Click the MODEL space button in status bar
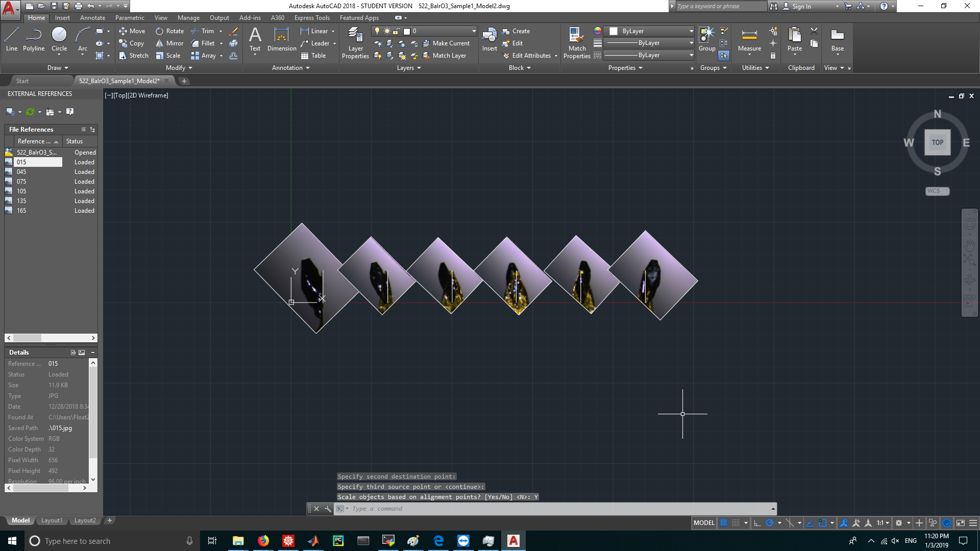This screenshot has width=980, height=551. coord(704,523)
